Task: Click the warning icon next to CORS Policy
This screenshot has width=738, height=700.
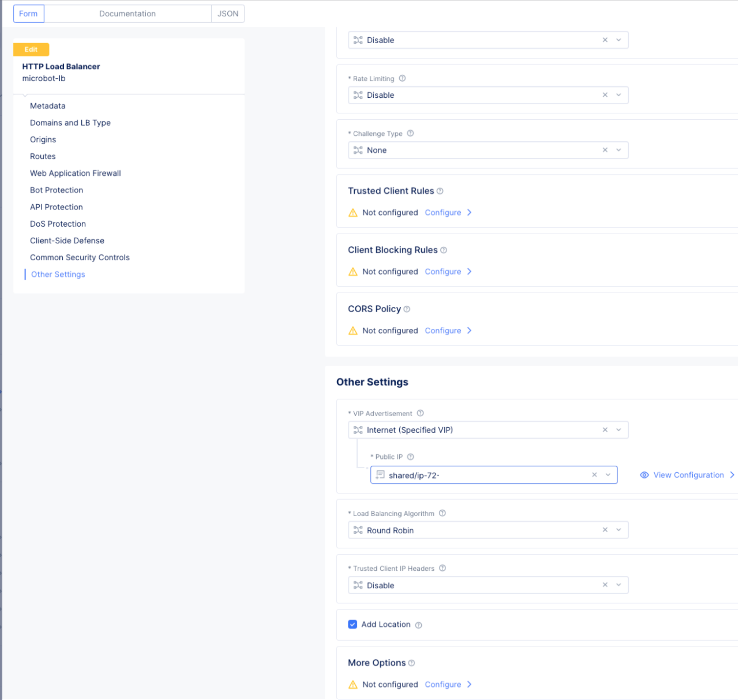Action: [353, 331]
